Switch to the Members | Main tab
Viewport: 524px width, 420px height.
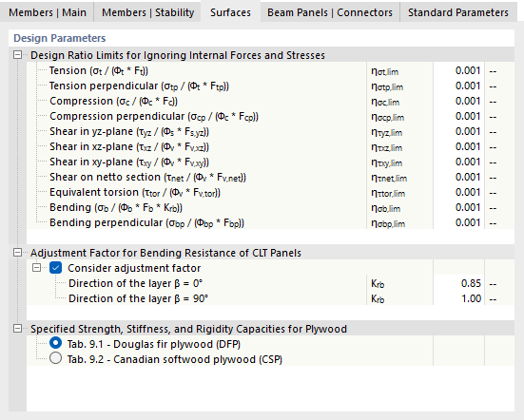click(48, 12)
